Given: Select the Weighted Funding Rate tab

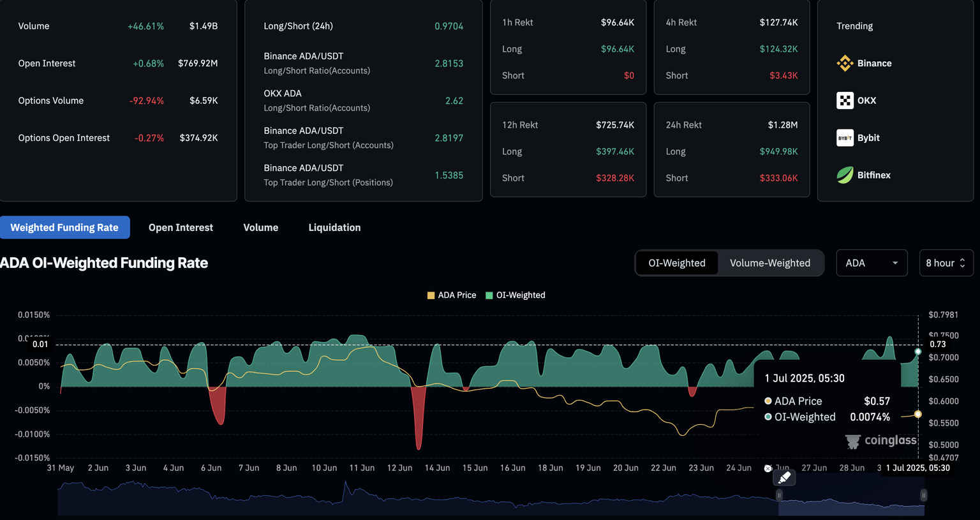Looking at the screenshot, I should coord(64,228).
